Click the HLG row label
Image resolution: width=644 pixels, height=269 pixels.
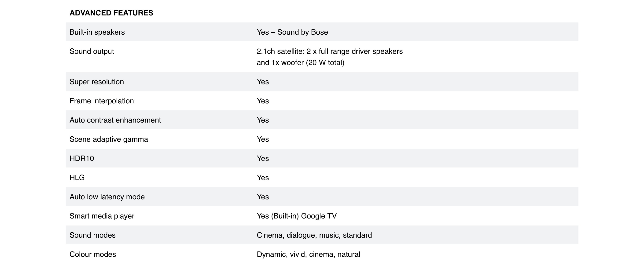point(77,178)
